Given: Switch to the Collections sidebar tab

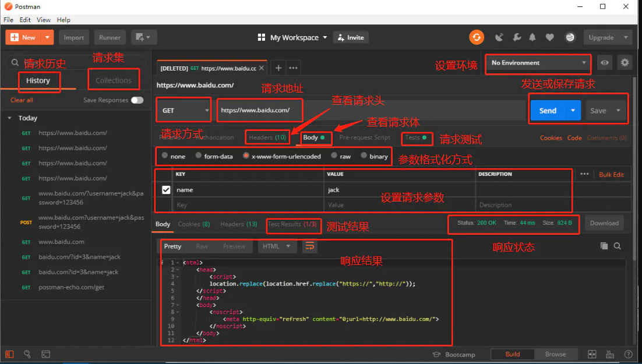Looking at the screenshot, I should coord(114,80).
